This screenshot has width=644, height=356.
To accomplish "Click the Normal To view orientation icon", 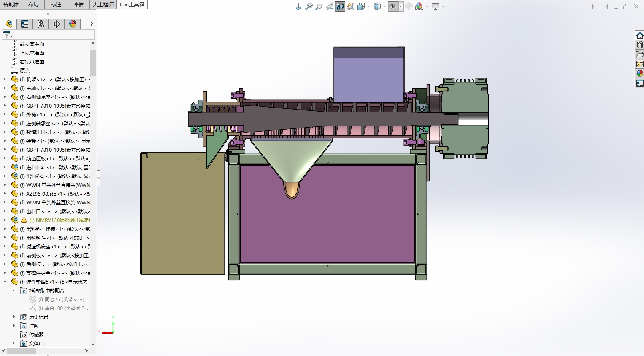I will coord(299,6).
